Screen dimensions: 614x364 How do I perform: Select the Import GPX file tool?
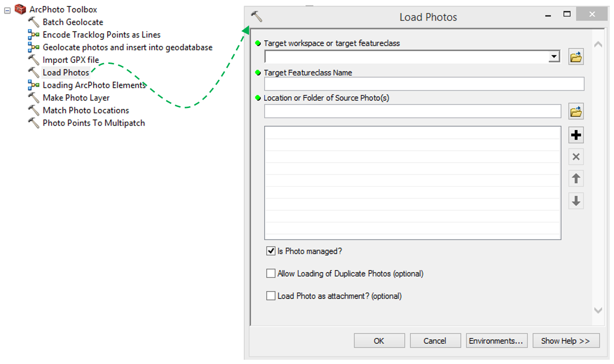tap(71, 60)
